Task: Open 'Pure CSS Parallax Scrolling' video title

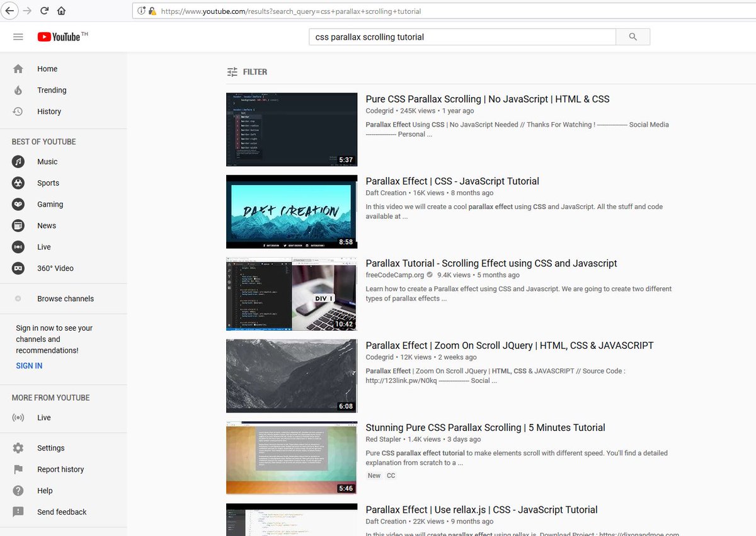Action: click(x=488, y=99)
